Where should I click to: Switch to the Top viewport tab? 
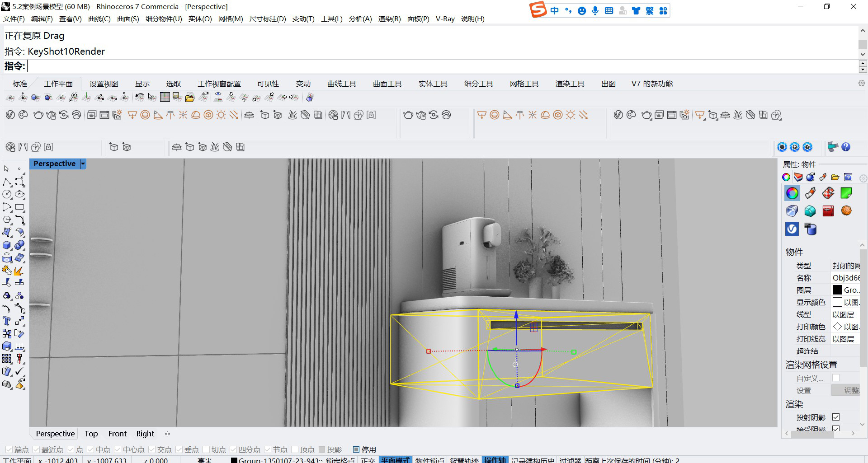(91, 434)
